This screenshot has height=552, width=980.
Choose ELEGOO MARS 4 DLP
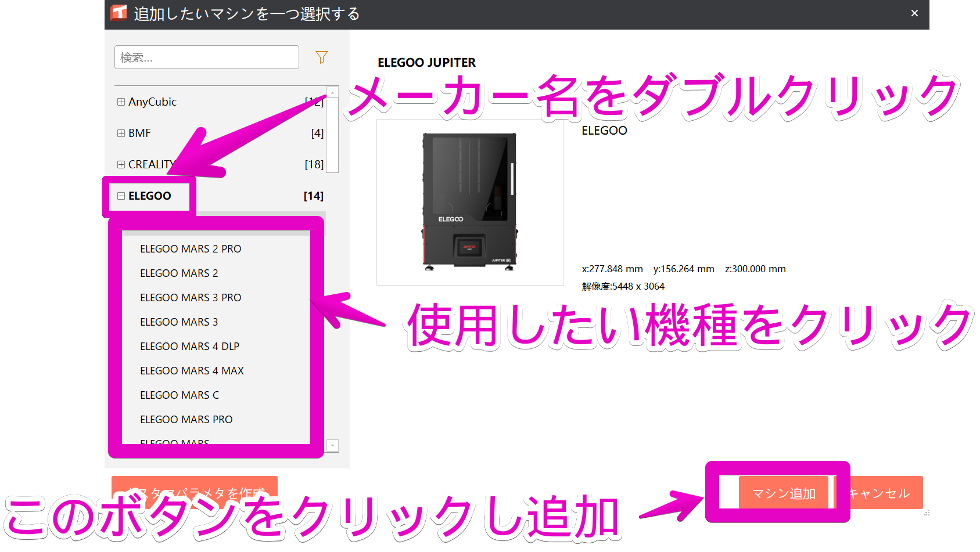189,346
